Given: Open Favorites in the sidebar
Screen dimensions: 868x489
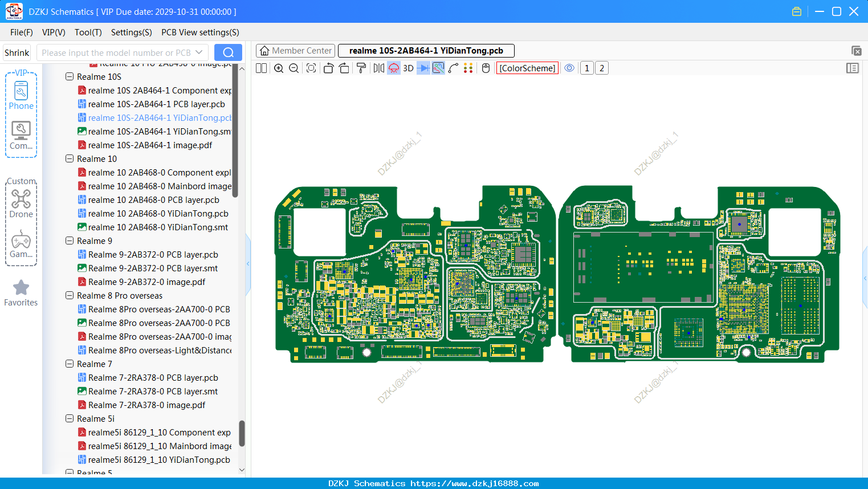Looking at the screenshot, I should point(21,293).
